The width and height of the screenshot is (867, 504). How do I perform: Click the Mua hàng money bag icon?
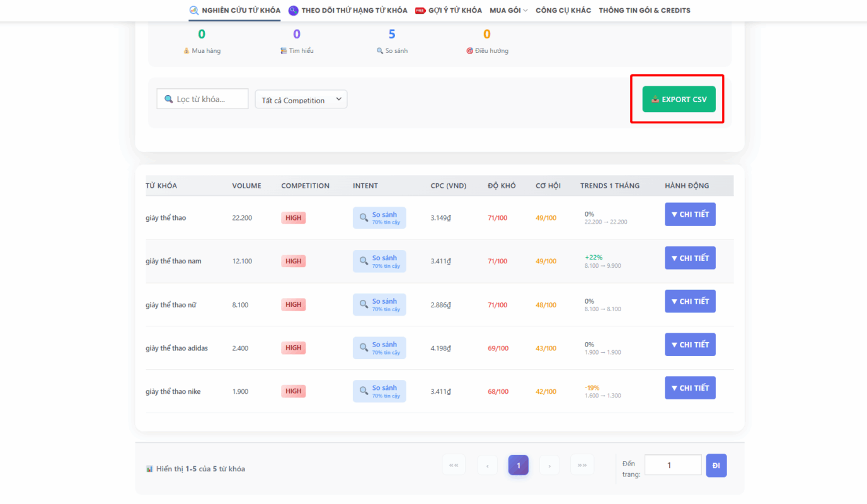point(186,51)
